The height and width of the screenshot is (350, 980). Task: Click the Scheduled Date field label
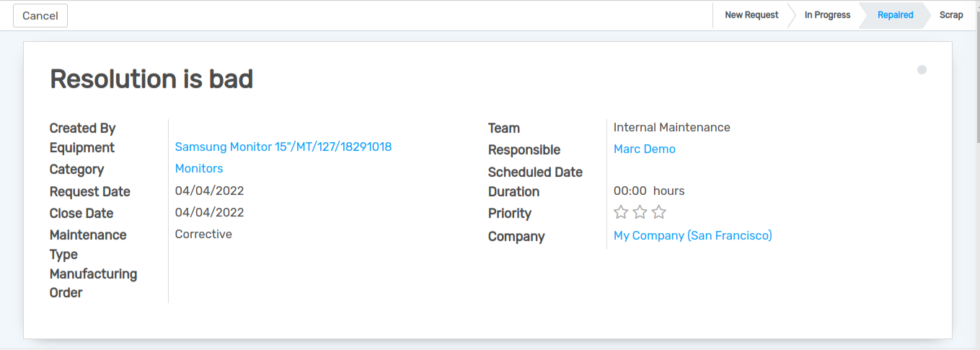(535, 172)
